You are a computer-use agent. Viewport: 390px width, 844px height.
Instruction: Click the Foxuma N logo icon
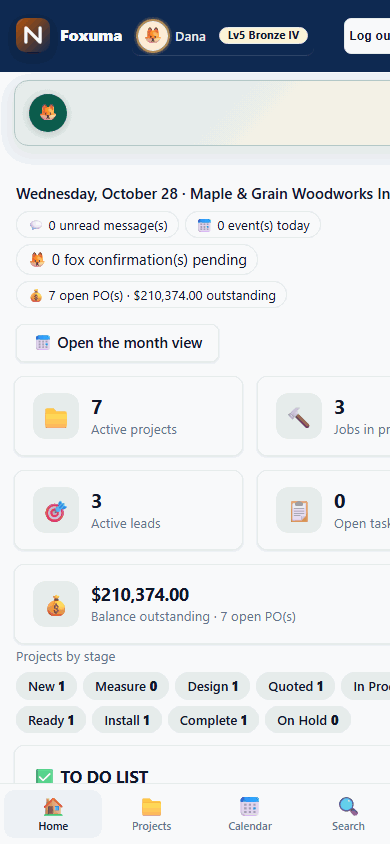click(x=33, y=36)
